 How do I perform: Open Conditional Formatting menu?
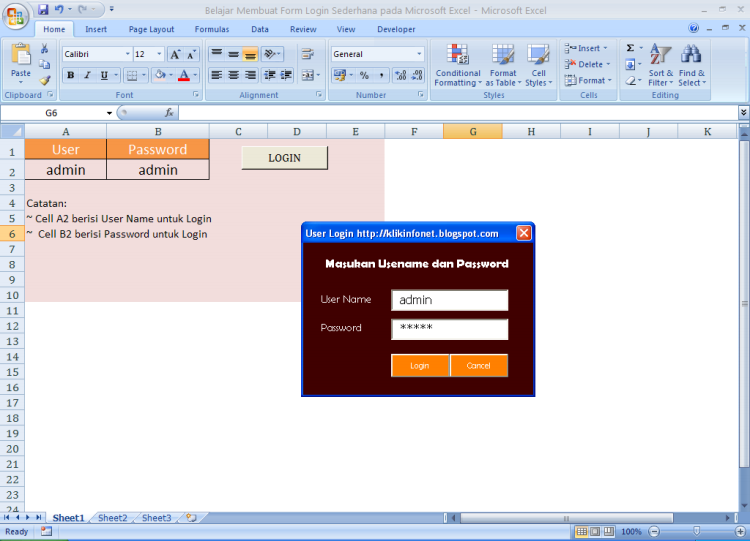[x=458, y=66]
